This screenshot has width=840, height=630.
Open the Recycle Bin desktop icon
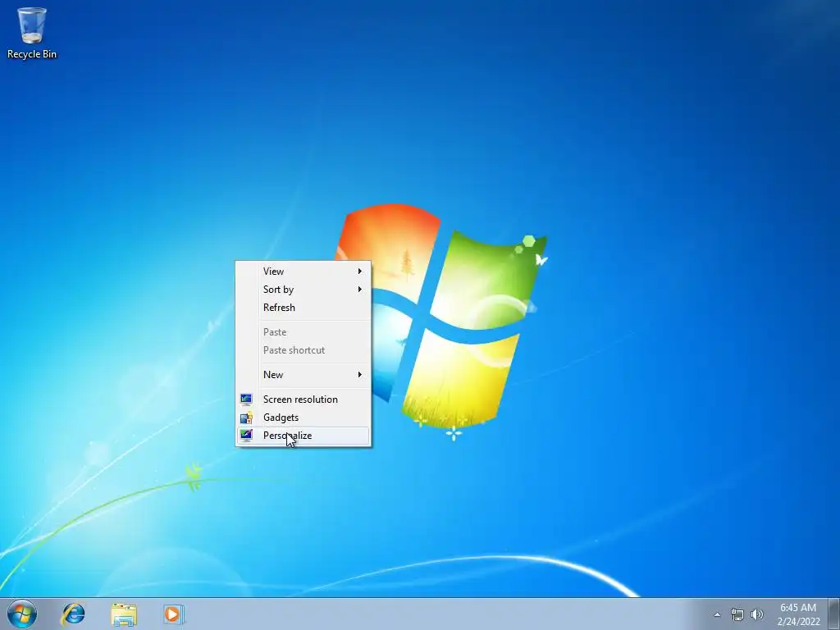point(32,32)
